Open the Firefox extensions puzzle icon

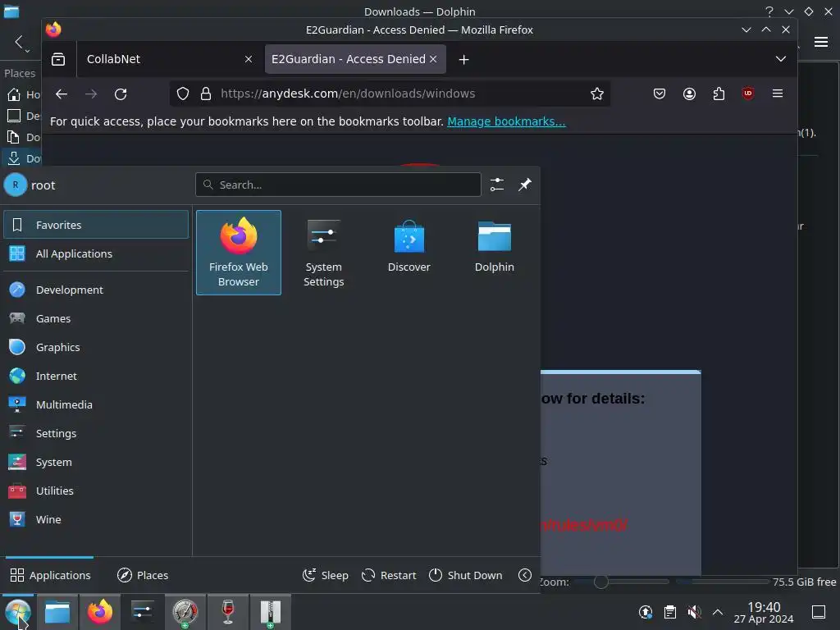[x=719, y=94]
